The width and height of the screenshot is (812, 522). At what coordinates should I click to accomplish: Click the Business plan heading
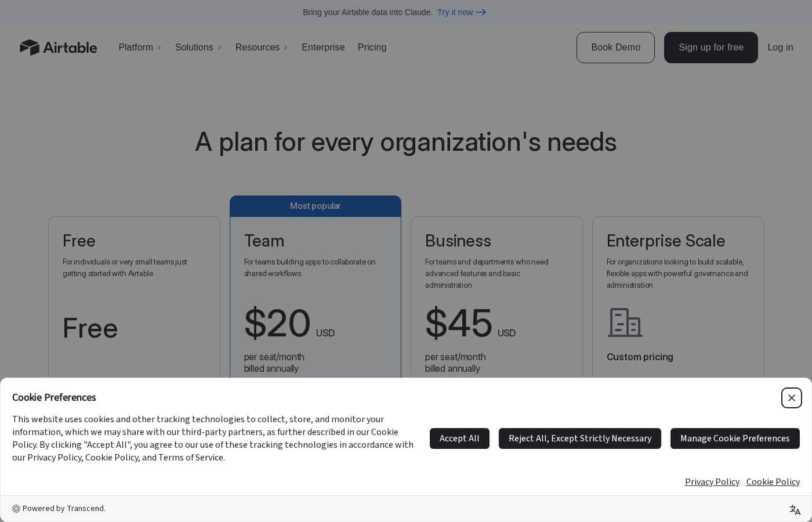(x=458, y=241)
